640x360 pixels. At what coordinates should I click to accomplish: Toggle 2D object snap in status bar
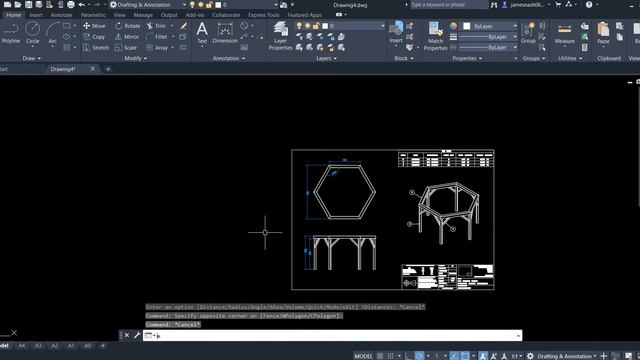pyautogui.click(x=465, y=356)
